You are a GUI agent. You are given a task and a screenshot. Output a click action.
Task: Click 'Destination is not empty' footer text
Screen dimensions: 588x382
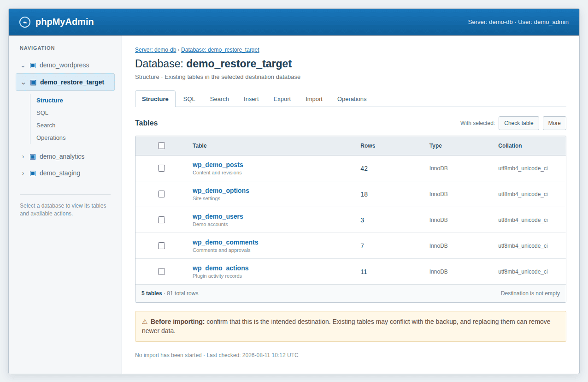[530, 293]
